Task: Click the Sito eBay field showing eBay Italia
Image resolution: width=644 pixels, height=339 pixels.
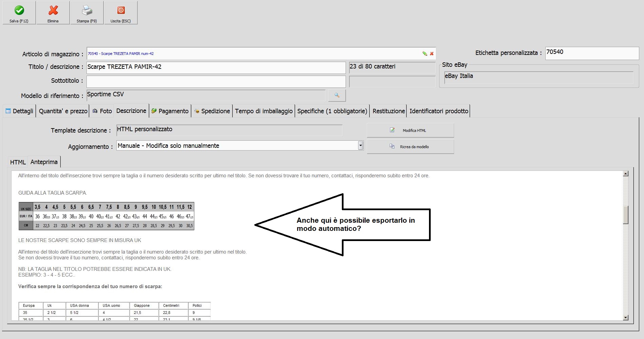Action: tap(539, 77)
